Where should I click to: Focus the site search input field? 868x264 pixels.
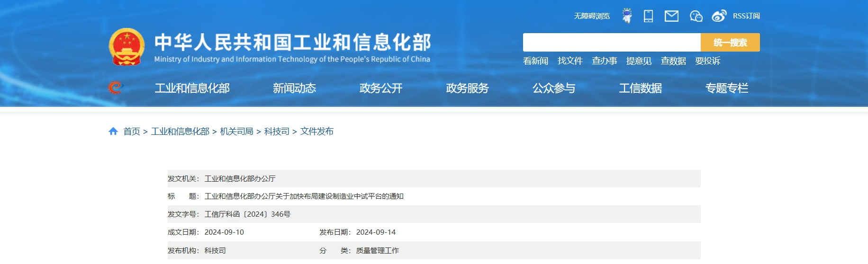[x=612, y=42]
